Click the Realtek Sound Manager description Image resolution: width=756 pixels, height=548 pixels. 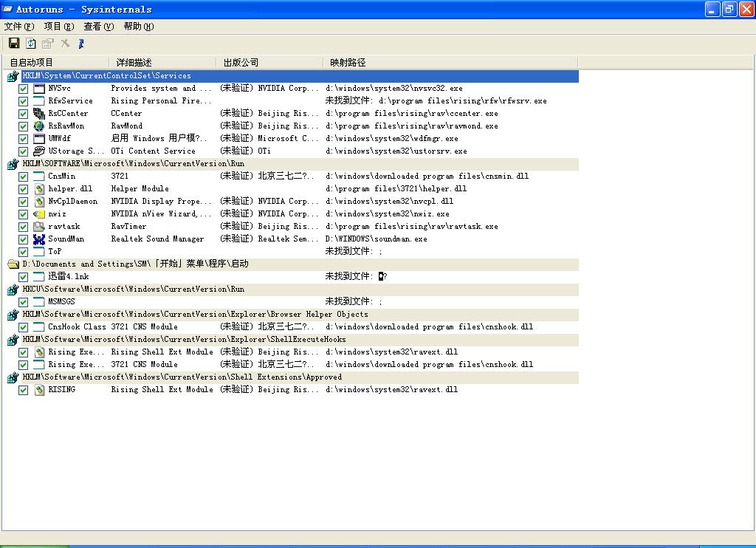pyautogui.click(x=158, y=239)
